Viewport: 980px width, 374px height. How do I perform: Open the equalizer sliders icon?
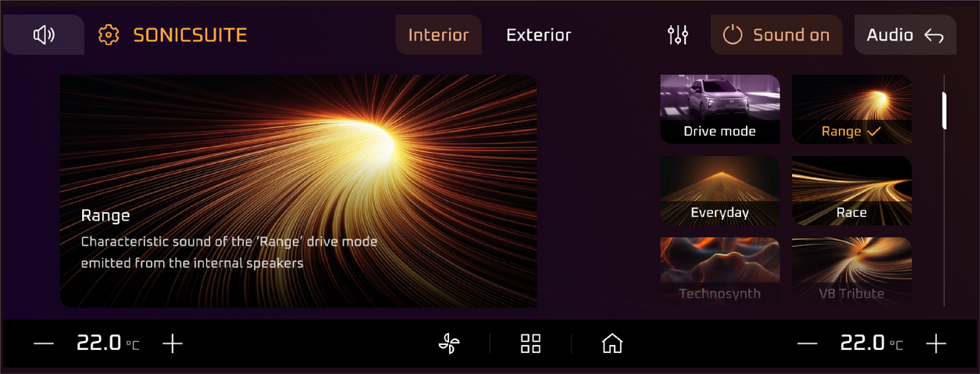point(678,35)
